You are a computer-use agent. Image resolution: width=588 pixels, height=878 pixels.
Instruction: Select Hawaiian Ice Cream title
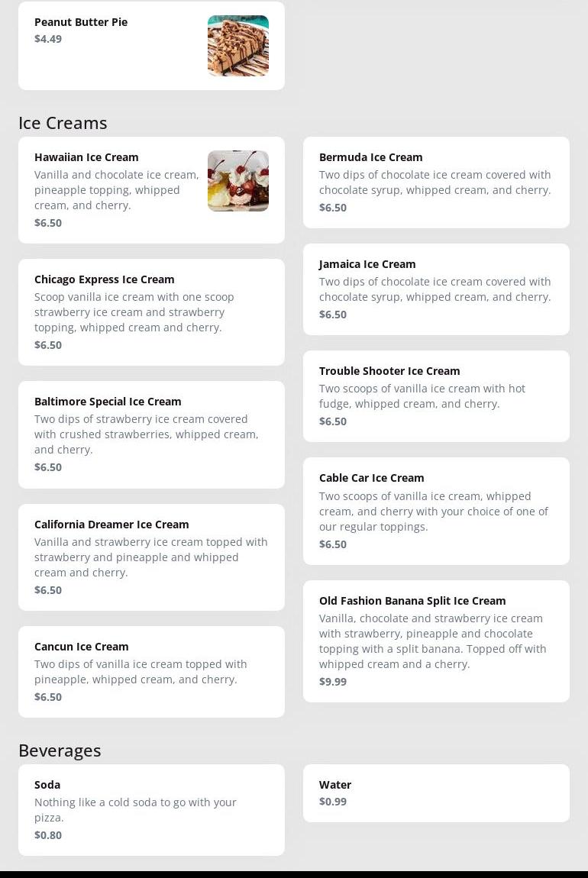[86, 157]
